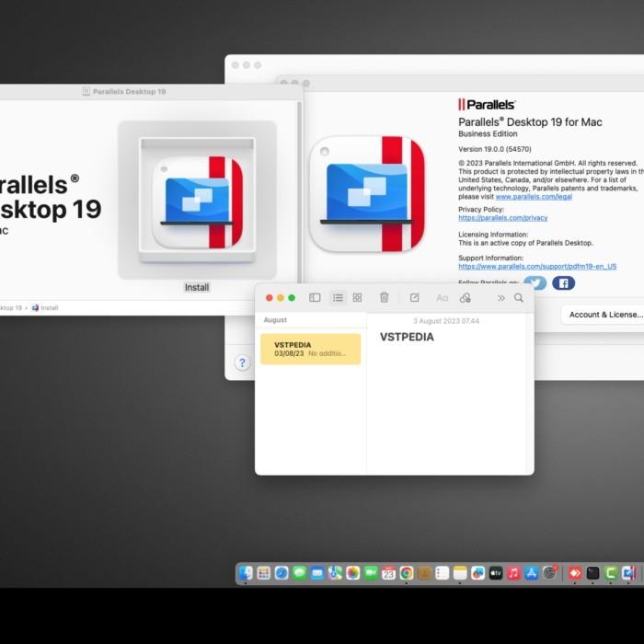Open the parallels.com/legal link
644x644 pixels.
coord(533,197)
